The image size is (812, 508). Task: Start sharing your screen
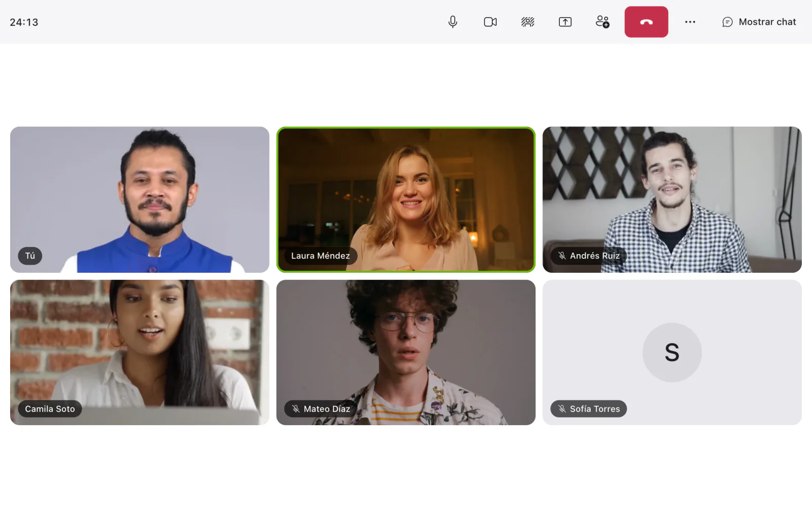(565, 22)
